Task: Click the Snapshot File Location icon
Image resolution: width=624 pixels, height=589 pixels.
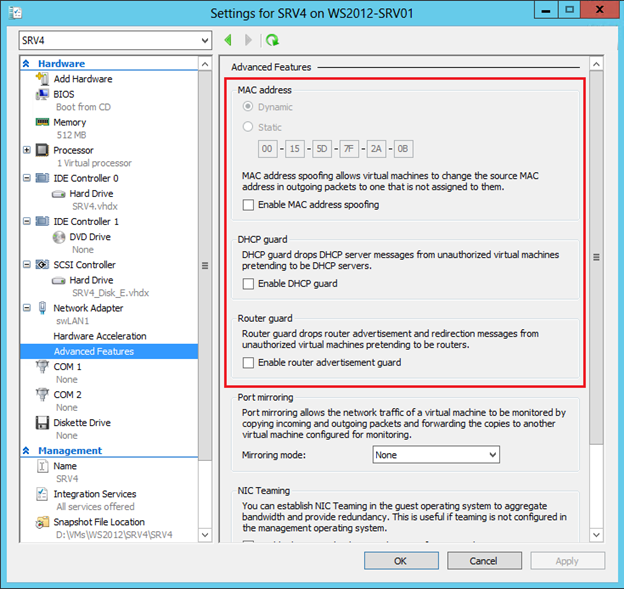Action: point(42,522)
